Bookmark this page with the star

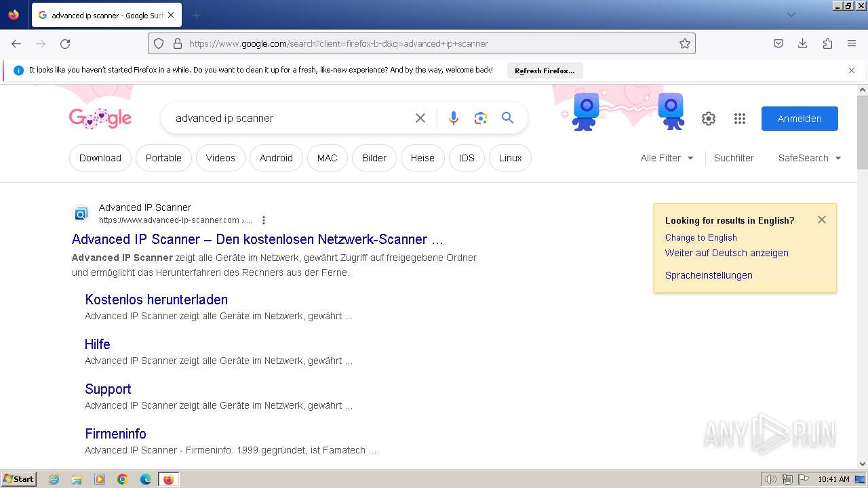[685, 43]
